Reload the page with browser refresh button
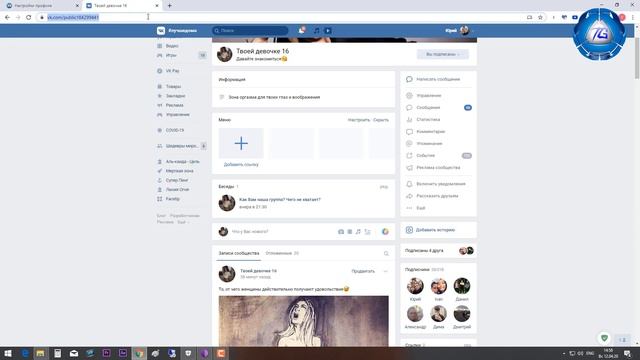Viewport: 640px width, 360px height. [x=29, y=17]
